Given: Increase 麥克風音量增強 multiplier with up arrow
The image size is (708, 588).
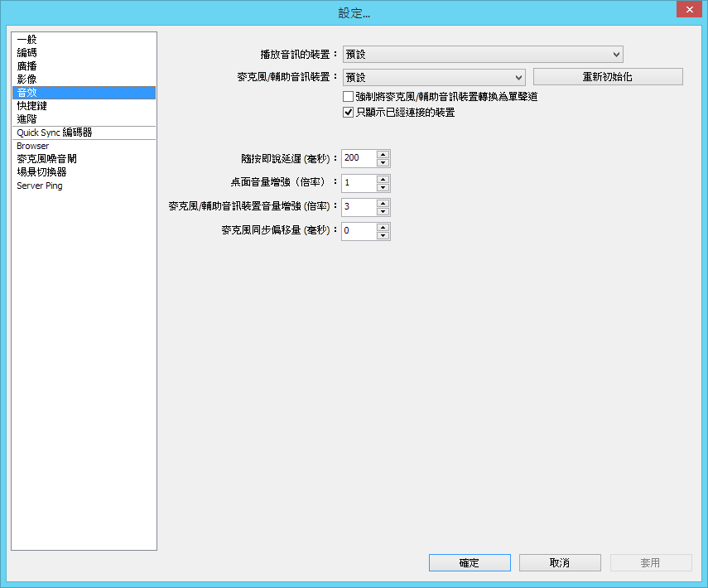Looking at the screenshot, I should [383, 203].
